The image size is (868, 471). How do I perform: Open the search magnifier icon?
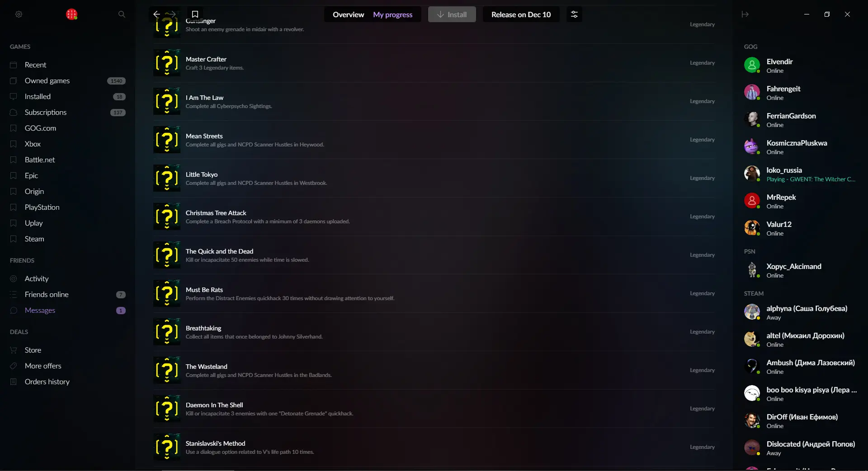pos(122,14)
